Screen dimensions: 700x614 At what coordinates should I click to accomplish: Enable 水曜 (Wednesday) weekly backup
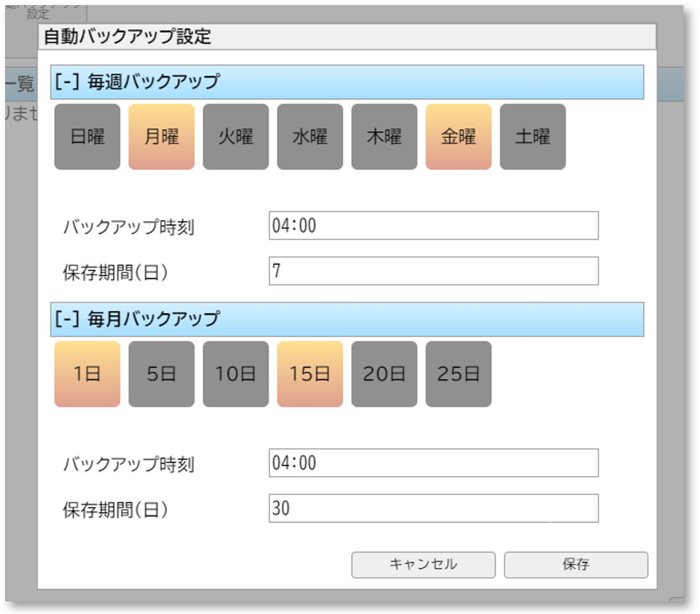(310, 136)
